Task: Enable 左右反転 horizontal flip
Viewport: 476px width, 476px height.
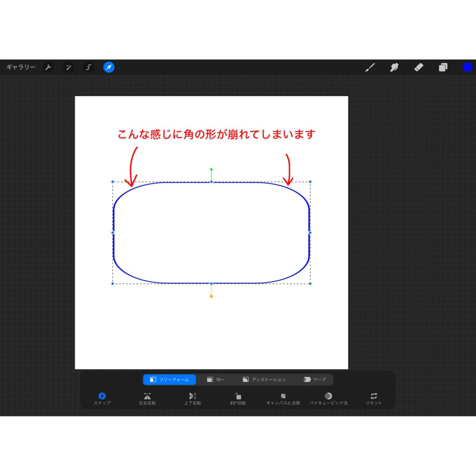Action: tap(146, 398)
